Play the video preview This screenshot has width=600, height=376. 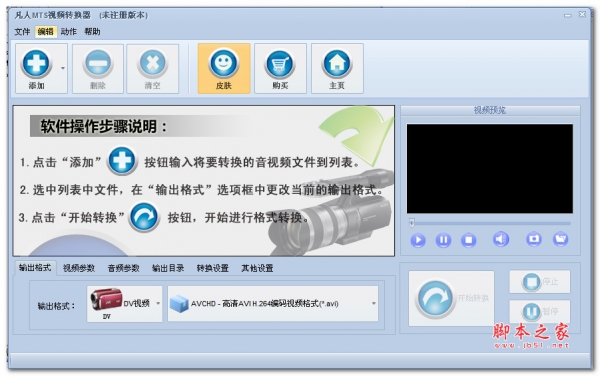[x=418, y=240]
